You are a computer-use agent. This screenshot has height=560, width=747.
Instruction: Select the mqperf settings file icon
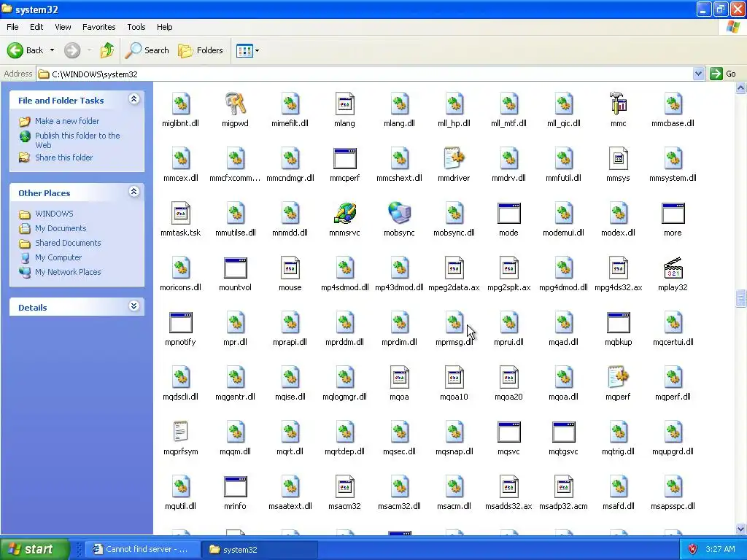point(619,377)
